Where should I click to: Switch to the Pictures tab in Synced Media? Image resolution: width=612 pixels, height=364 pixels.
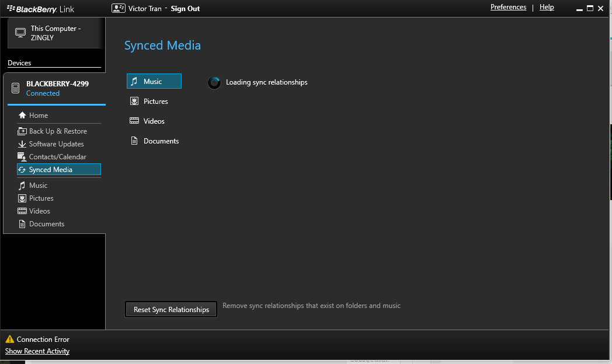[154, 101]
